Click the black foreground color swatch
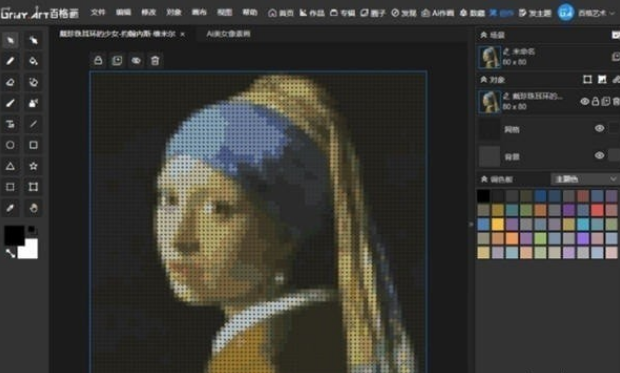The height and width of the screenshot is (373, 620). [x=14, y=235]
